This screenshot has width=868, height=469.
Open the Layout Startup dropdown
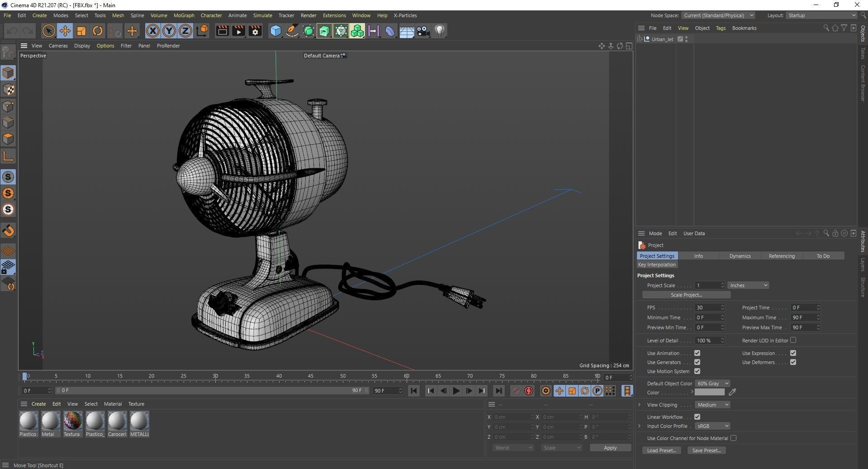[821, 15]
